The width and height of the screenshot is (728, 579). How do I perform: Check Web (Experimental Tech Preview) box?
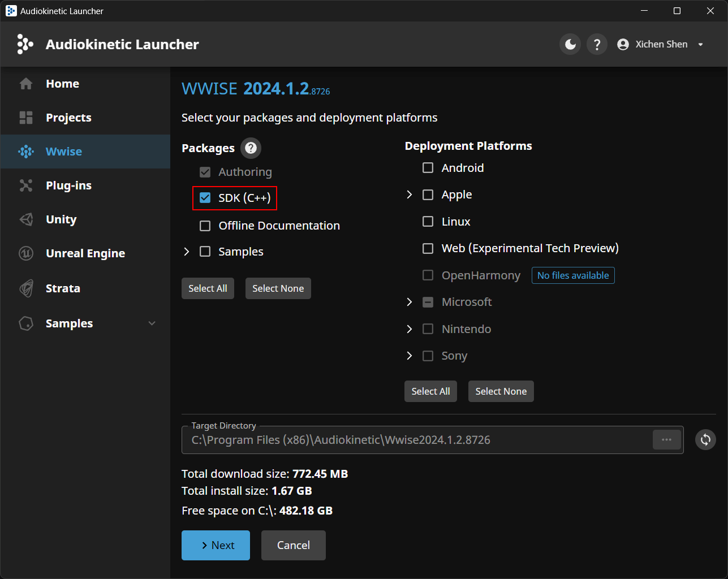428,248
